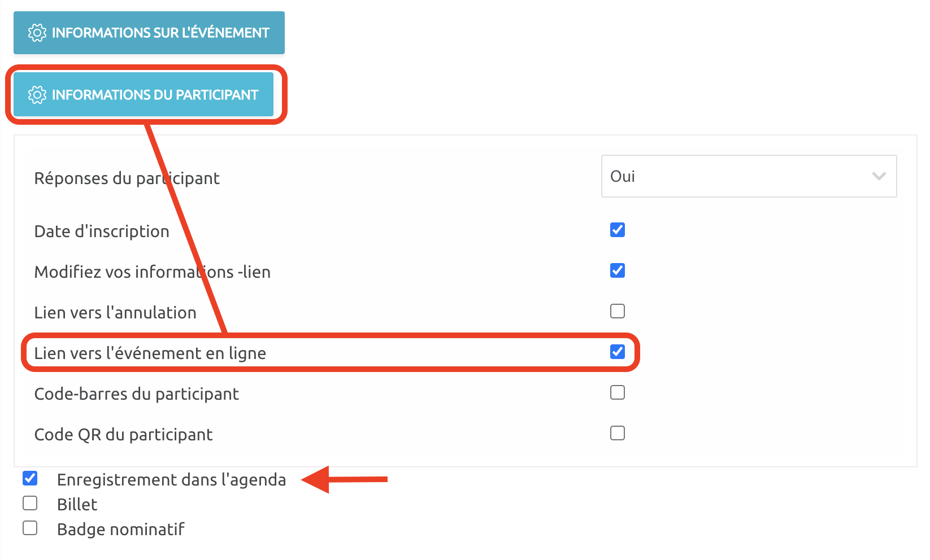Enable Lien vers l'annulation checkbox
The image size is (930, 560).
(618, 311)
